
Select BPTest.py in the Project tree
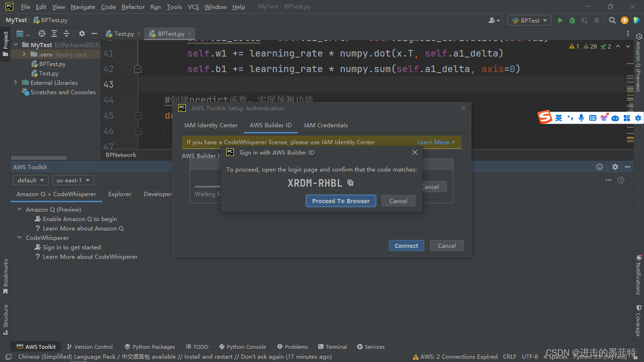[x=52, y=64]
